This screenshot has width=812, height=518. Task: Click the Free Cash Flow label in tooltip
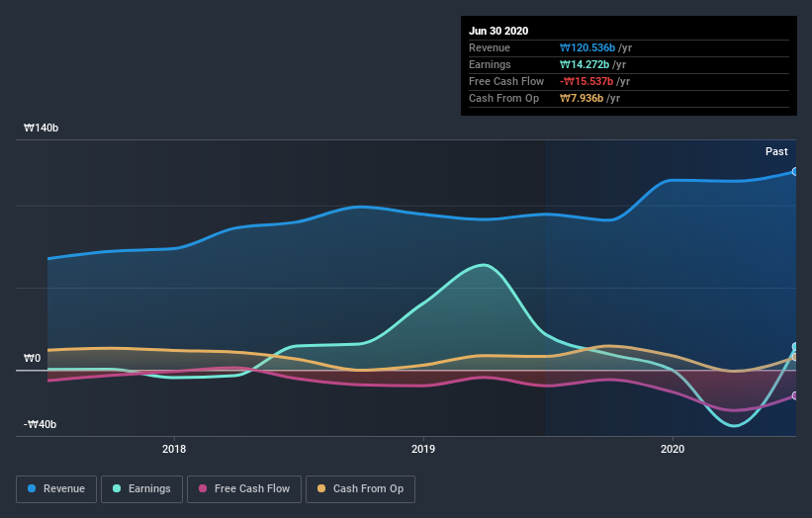(x=506, y=81)
